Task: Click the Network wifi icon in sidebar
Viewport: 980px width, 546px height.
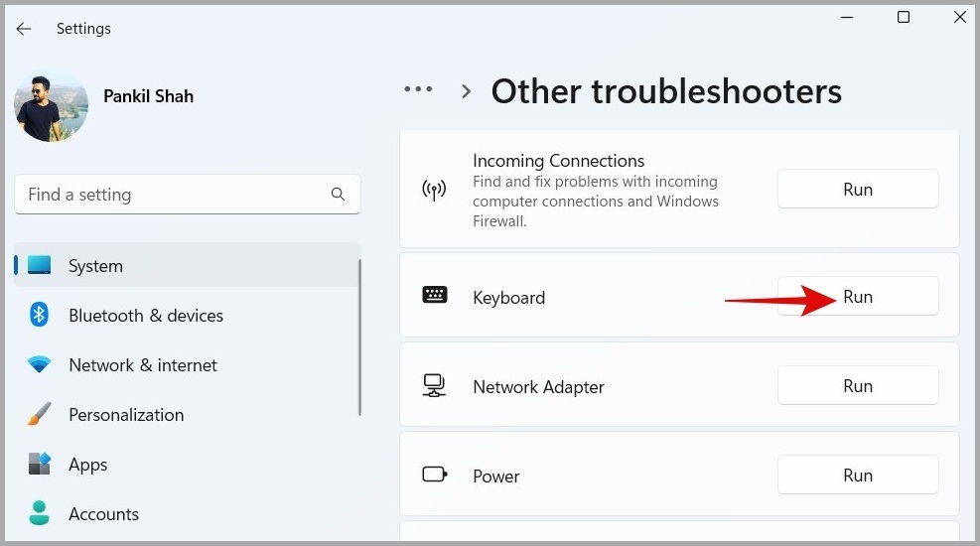Action: point(39,364)
